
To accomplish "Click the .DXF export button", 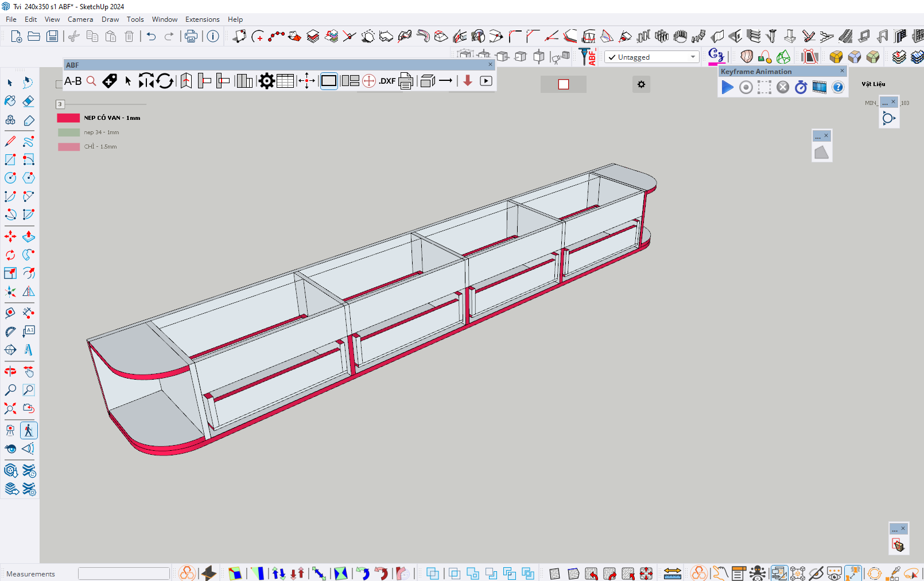I will [x=387, y=81].
